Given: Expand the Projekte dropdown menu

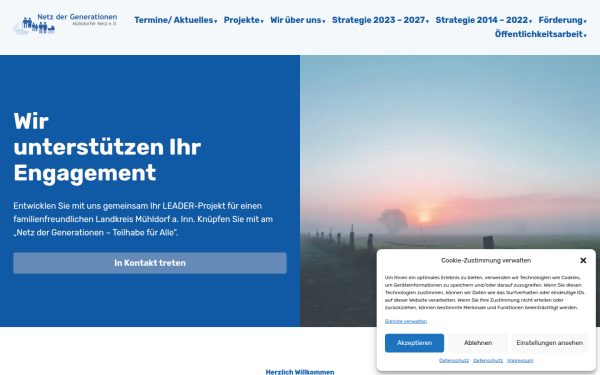Looking at the screenshot, I should pyautogui.click(x=244, y=20).
